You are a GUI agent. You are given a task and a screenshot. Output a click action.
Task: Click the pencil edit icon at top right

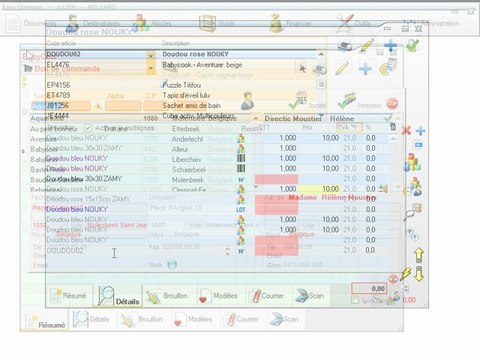coord(366,46)
